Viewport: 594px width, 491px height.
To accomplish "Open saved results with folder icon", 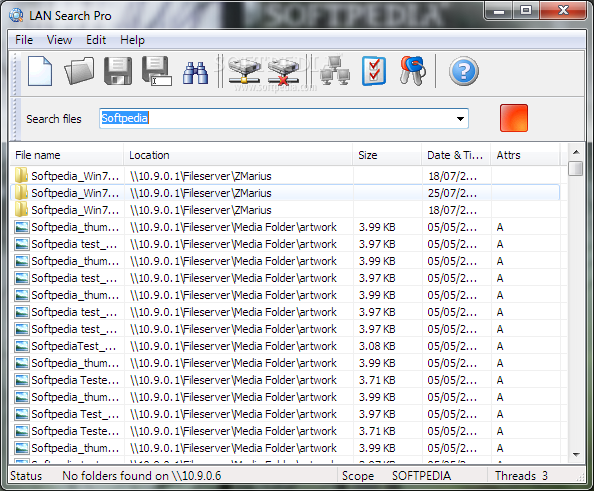I will (79, 71).
